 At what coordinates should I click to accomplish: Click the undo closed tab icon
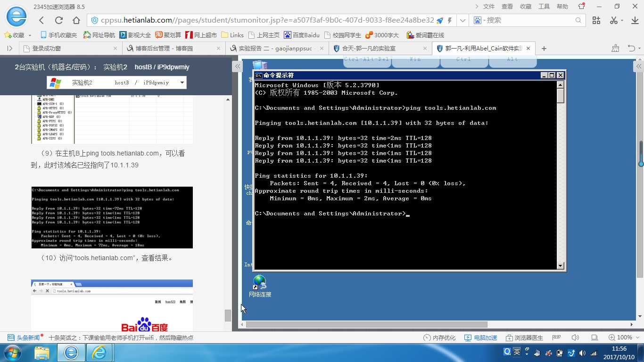631,48
